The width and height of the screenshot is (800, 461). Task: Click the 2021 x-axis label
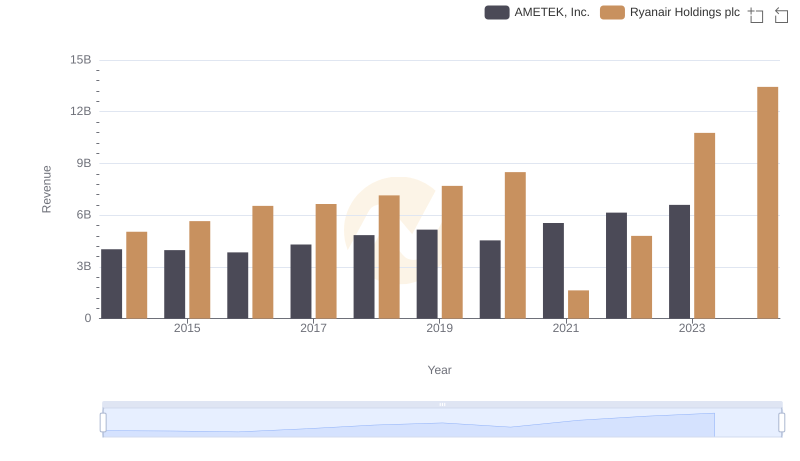[x=566, y=328]
